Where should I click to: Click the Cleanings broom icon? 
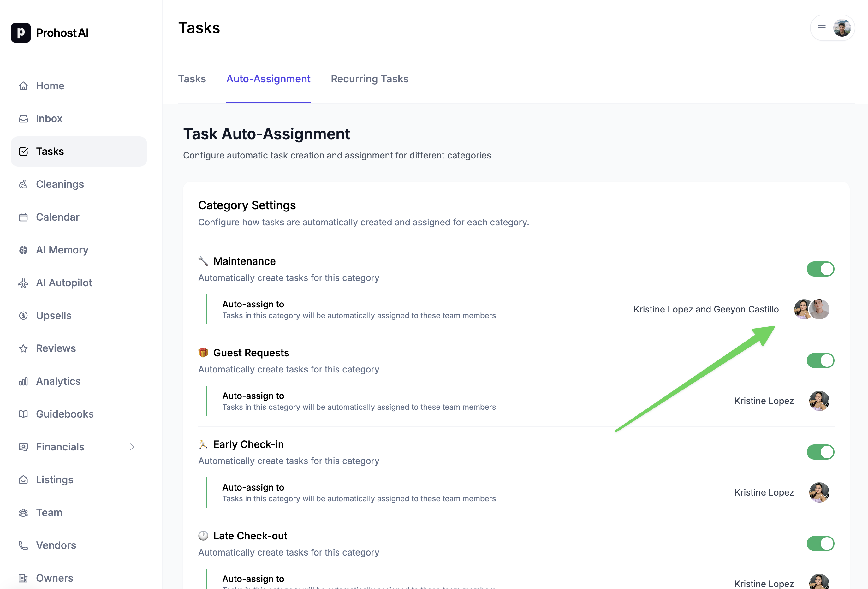[23, 184]
